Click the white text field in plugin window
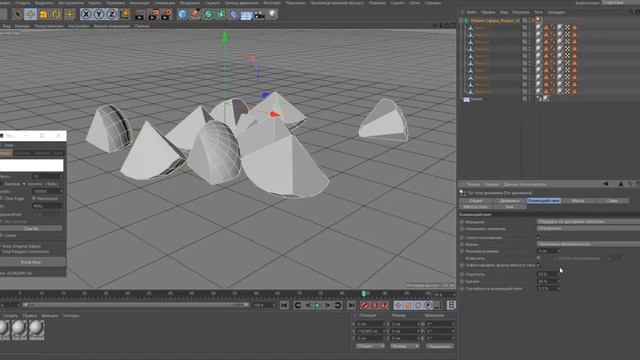The image size is (640, 360). coord(31,165)
